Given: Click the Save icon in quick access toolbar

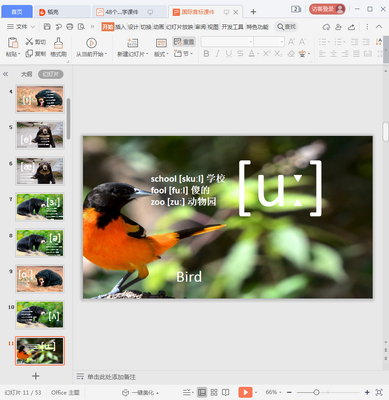Looking at the screenshot, I should (x=47, y=27).
